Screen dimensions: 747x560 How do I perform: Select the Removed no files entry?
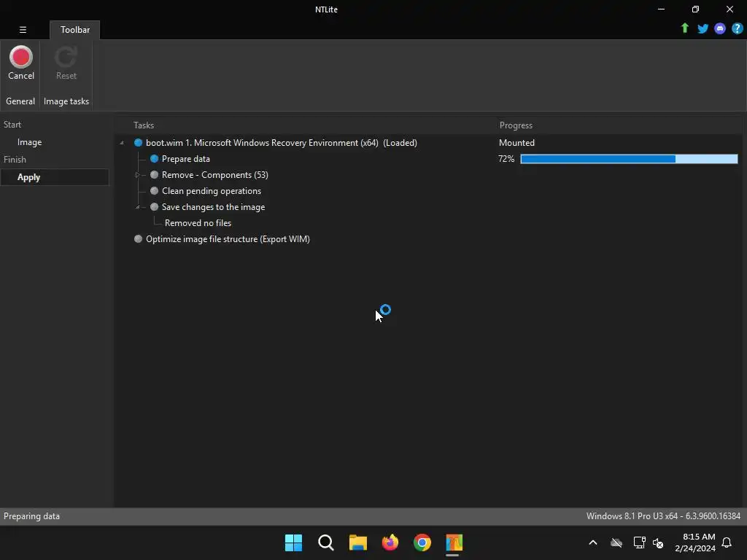198,223
